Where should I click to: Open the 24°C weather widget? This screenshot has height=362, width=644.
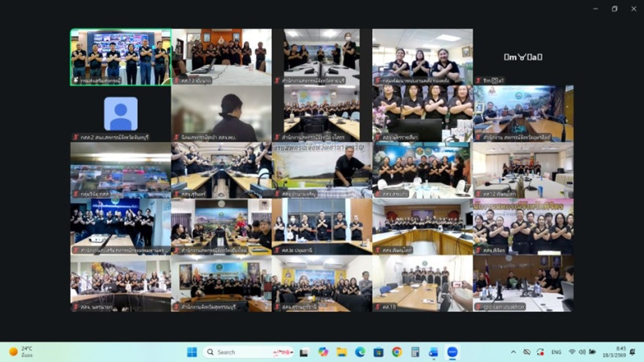[24, 352]
